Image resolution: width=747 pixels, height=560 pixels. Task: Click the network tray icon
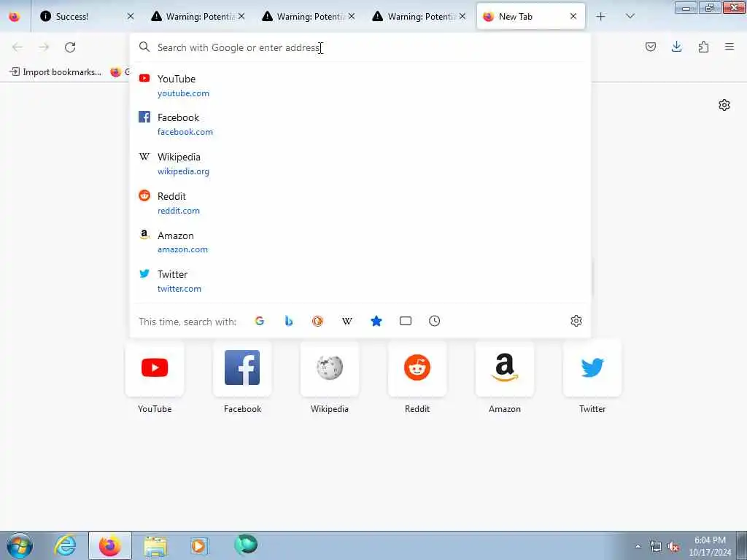point(656,547)
